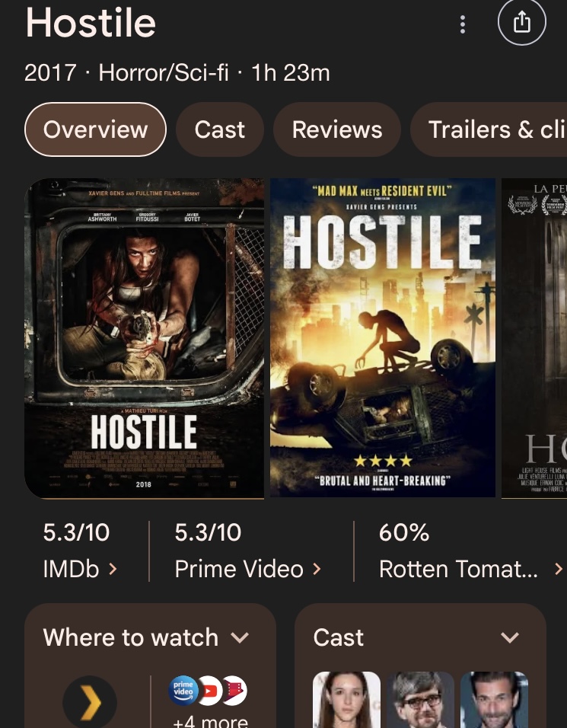Click the chevron next to IMDb

(113, 569)
